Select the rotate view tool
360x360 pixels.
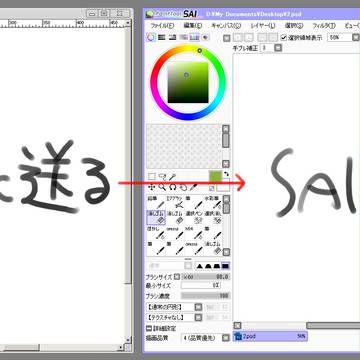(173, 187)
